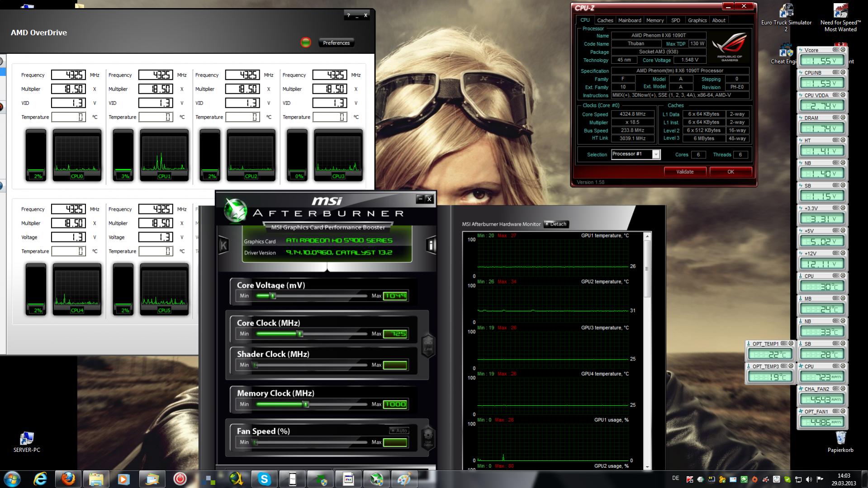Click the Core Clock value field
Screen dimensions: 868x488
click(x=395, y=334)
